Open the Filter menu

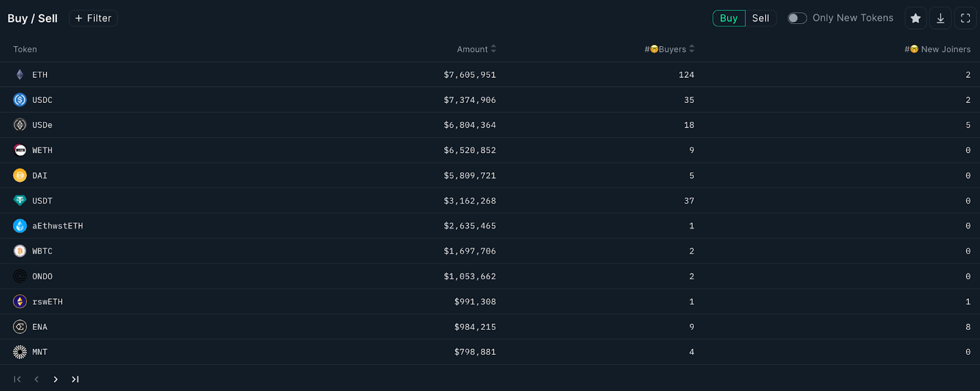pyautogui.click(x=92, y=18)
